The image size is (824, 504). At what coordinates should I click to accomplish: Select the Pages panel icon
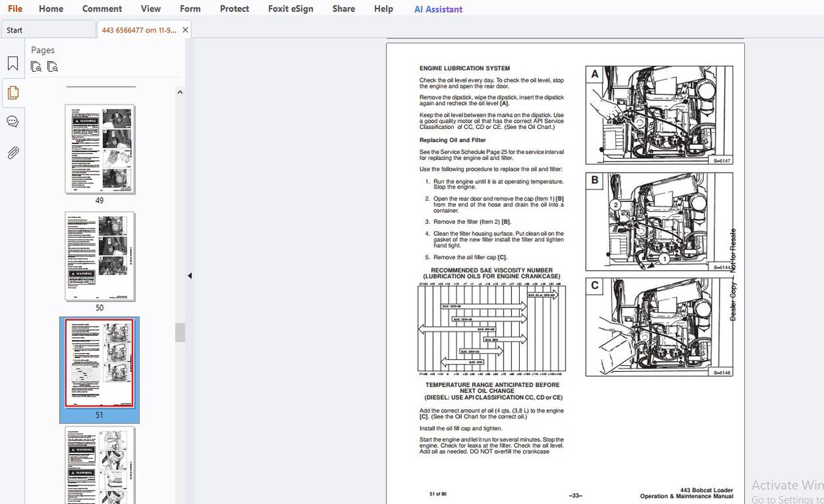(13, 92)
